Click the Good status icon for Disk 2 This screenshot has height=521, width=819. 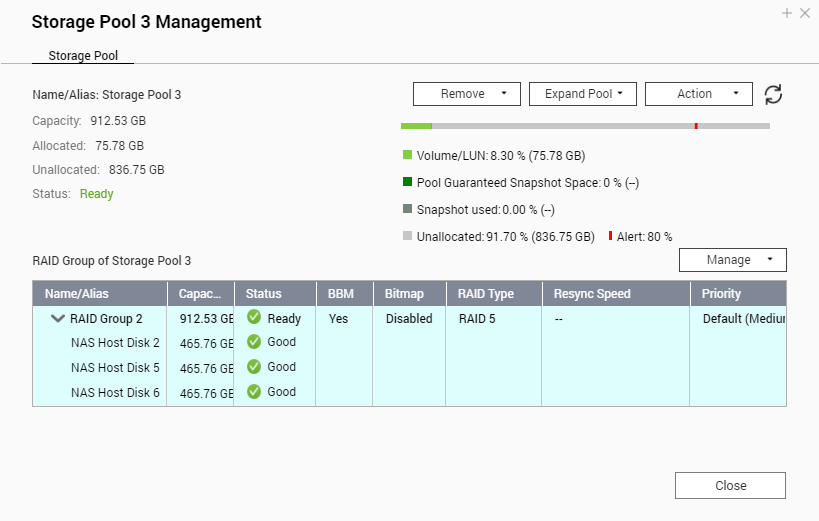tap(254, 342)
